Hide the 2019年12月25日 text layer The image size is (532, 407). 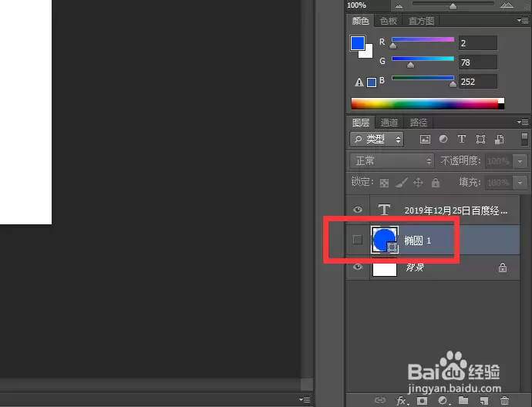(357, 210)
